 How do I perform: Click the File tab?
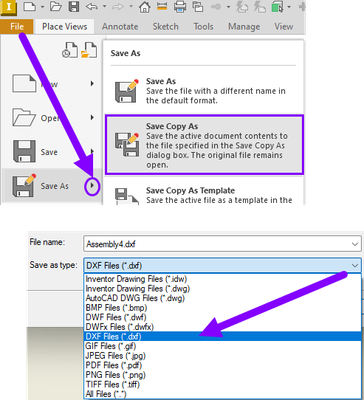[x=17, y=27]
